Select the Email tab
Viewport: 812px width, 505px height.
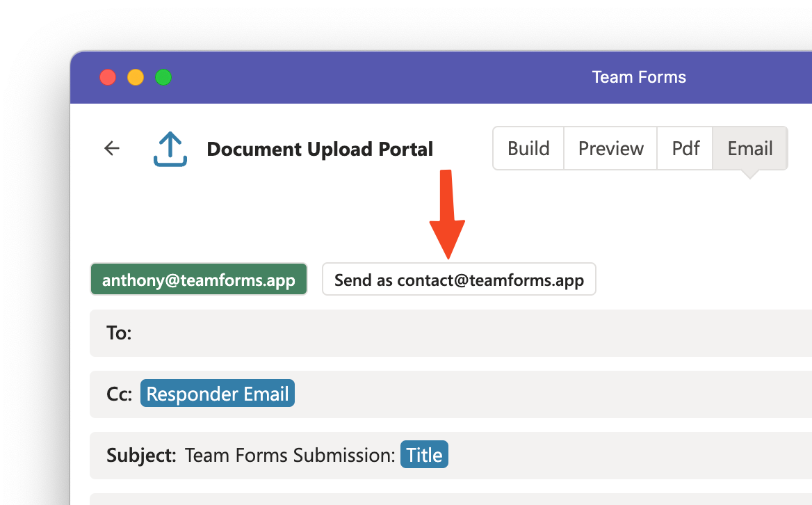[750, 149]
